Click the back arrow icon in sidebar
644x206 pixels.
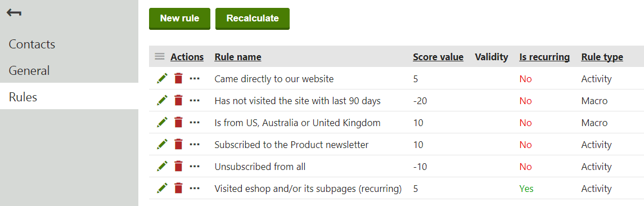click(14, 13)
